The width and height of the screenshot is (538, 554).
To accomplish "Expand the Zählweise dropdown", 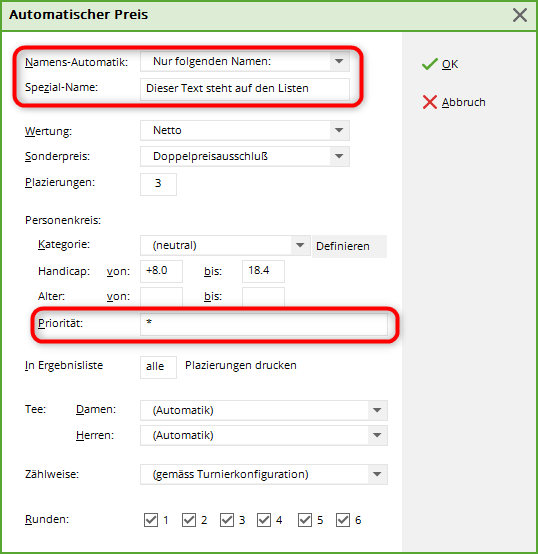I will click(264, 474).
